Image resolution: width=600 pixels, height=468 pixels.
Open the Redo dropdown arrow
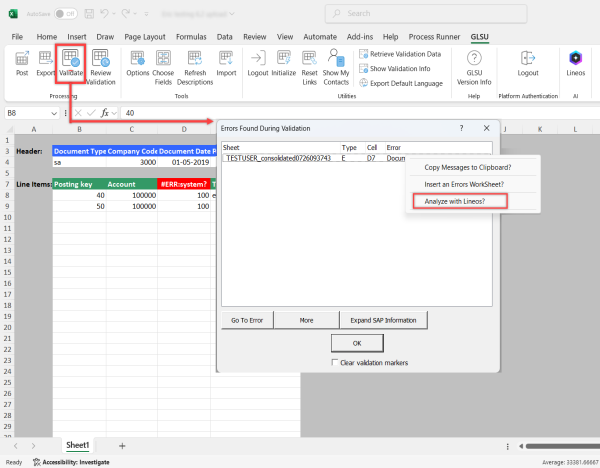pyautogui.click(x=135, y=14)
